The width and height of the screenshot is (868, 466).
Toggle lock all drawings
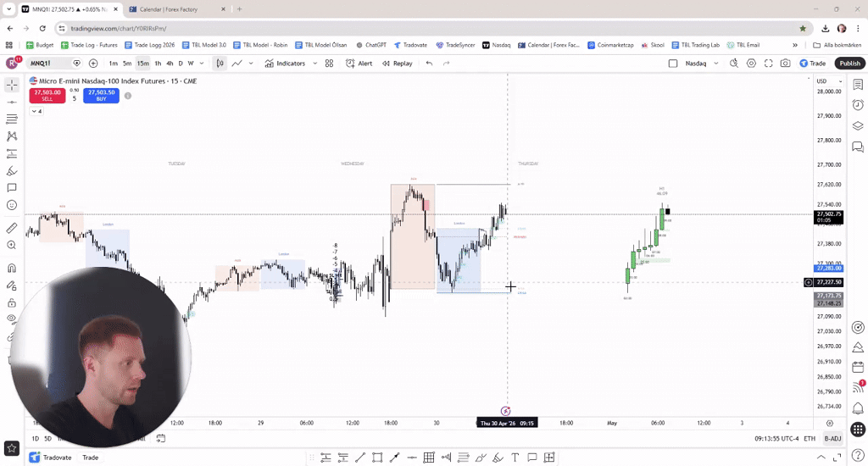(x=12, y=302)
